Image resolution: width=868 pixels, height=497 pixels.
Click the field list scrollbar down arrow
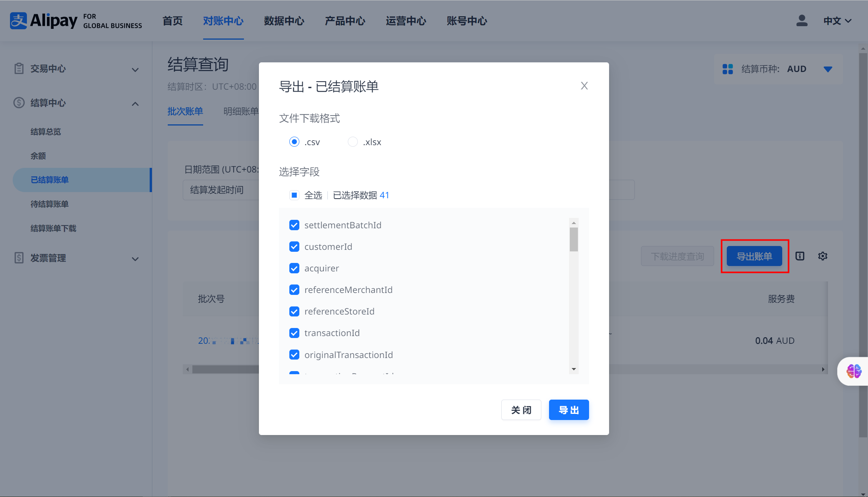pyautogui.click(x=574, y=369)
